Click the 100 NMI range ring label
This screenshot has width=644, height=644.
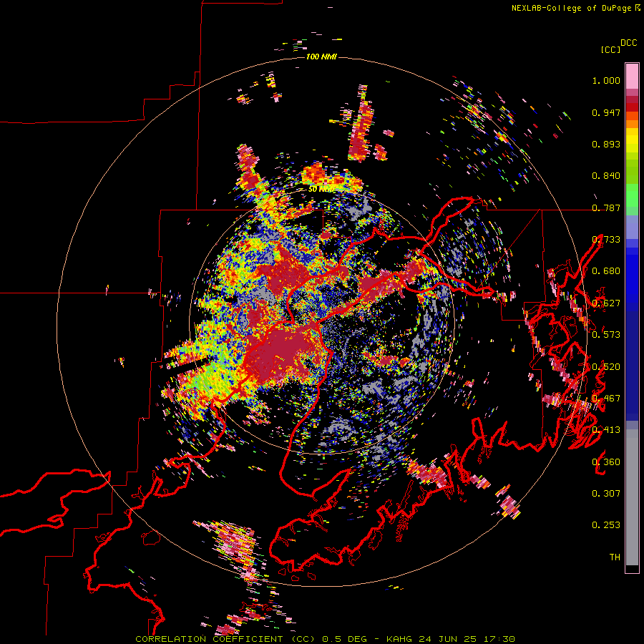pos(321,57)
